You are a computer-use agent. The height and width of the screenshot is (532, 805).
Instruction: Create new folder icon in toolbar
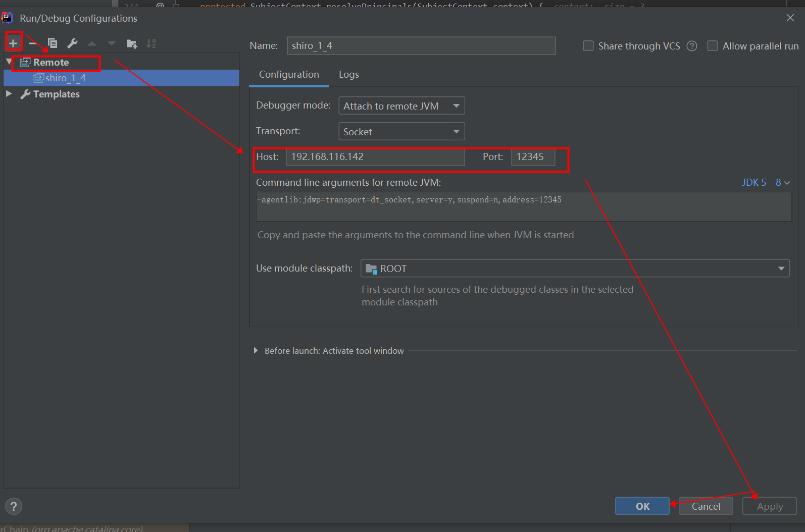point(132,44)
